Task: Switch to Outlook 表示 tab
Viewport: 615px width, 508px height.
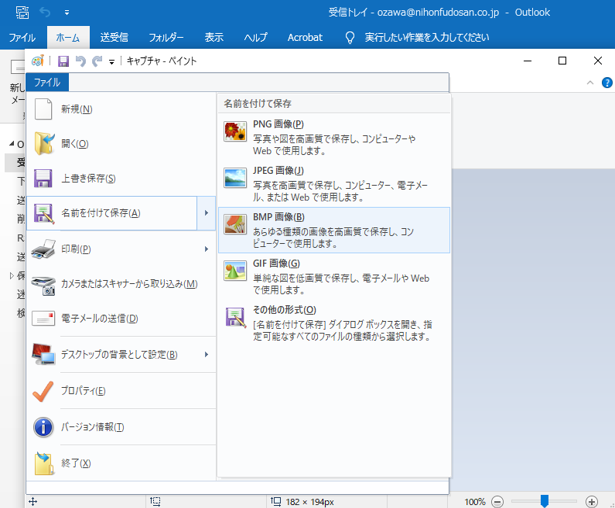Action: (x=214, y=38)
